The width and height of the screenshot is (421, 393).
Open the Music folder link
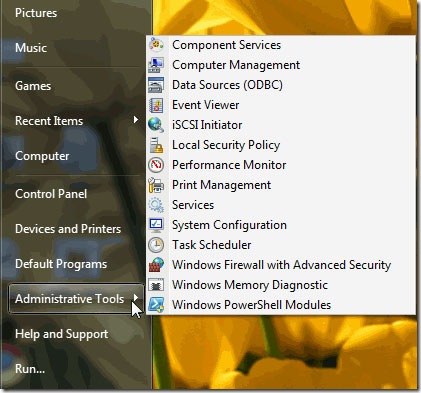point(31,48)
